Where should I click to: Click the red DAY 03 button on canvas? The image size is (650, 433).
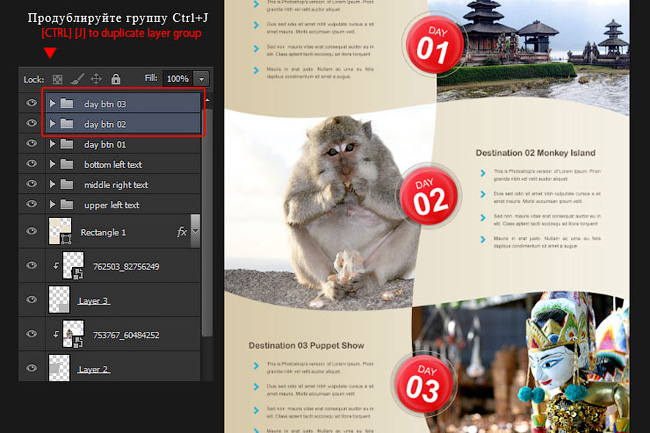423,383
